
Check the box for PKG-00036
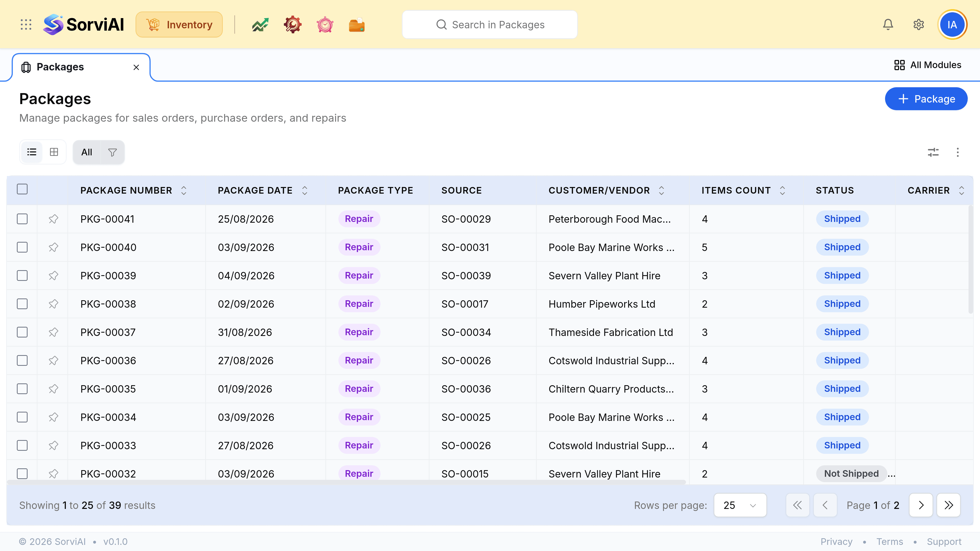22,360
